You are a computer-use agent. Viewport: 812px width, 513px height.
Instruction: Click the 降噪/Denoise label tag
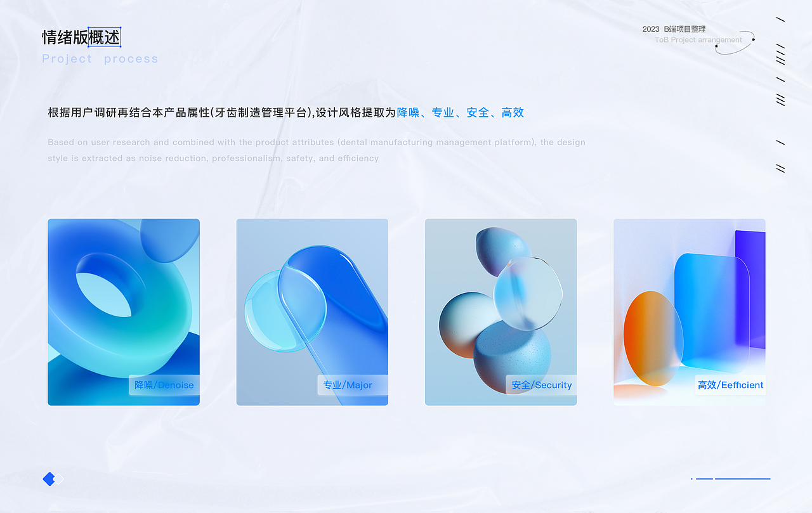(x=163, y=385)
